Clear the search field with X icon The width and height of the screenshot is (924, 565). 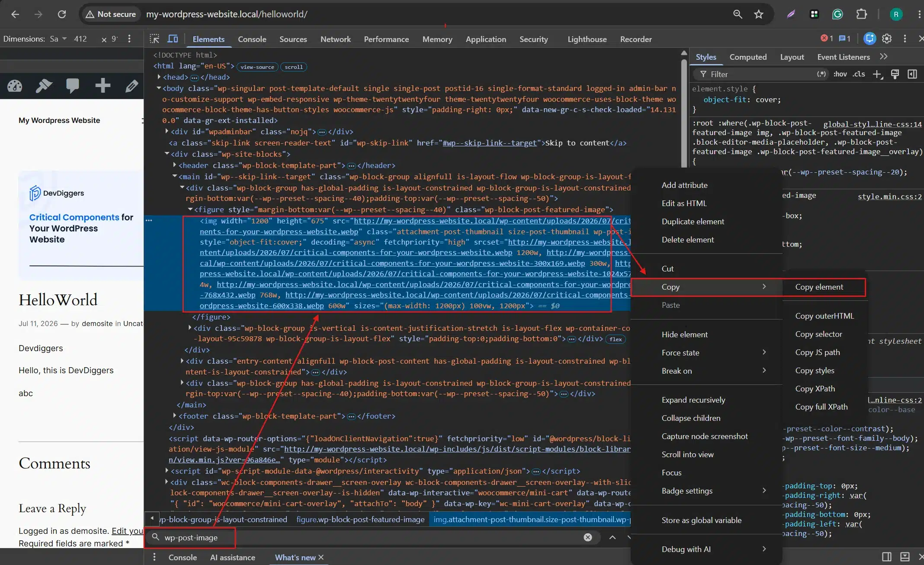pos(588,537)
